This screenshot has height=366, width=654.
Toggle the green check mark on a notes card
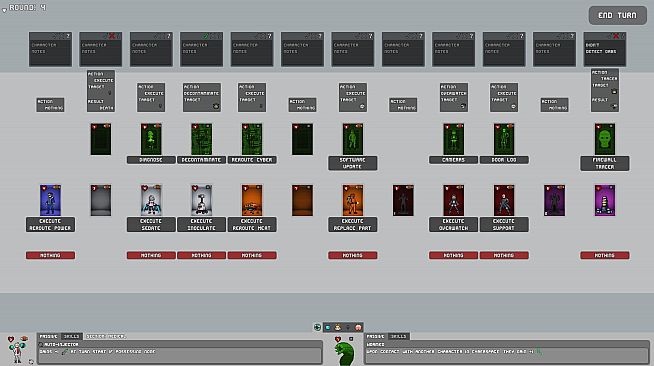coord(205,36)
